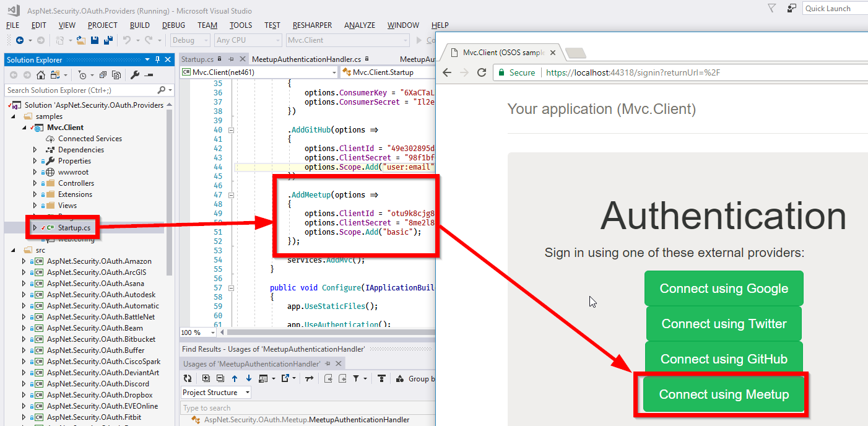Open the DEBUG menu
Screen dimensions: 868x426
click(173, 25)
